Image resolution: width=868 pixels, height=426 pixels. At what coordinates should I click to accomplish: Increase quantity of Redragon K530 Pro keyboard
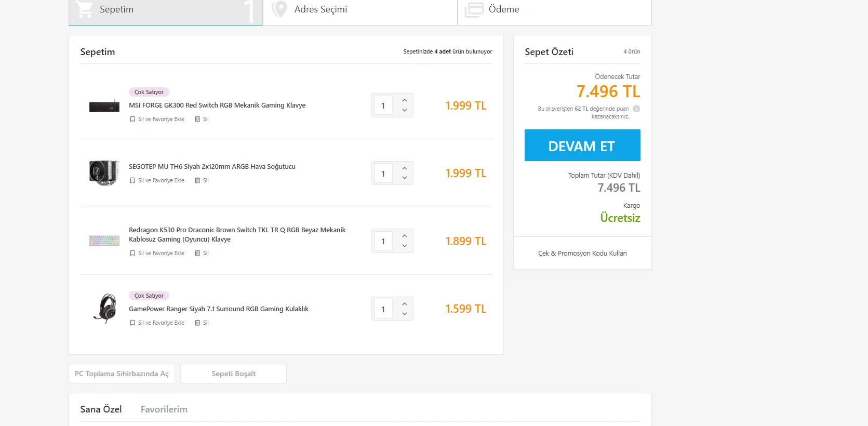pos(404,236)
